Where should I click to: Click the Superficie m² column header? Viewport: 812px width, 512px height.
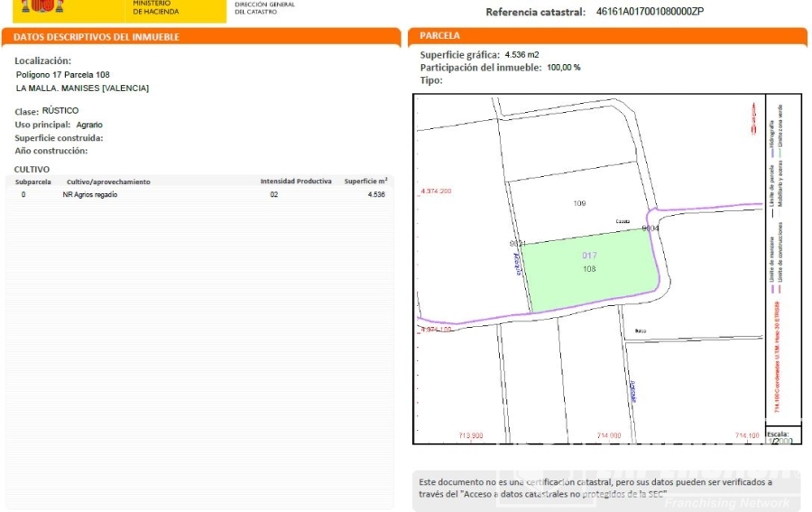pyautogui.click(x=365, y=182)
